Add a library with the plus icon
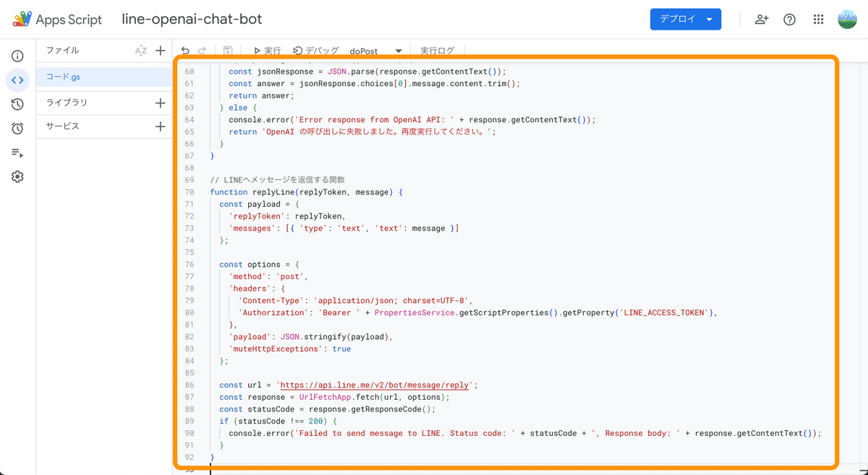The image size is (868, 475). 161,103
